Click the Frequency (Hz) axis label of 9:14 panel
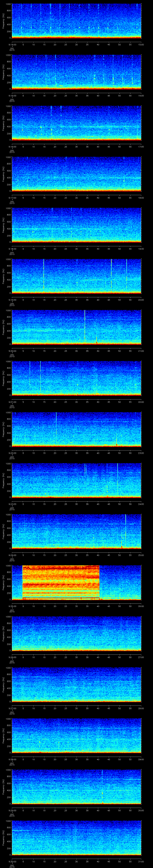This screenshot has height=868, width=153. [x=3, y=21]
